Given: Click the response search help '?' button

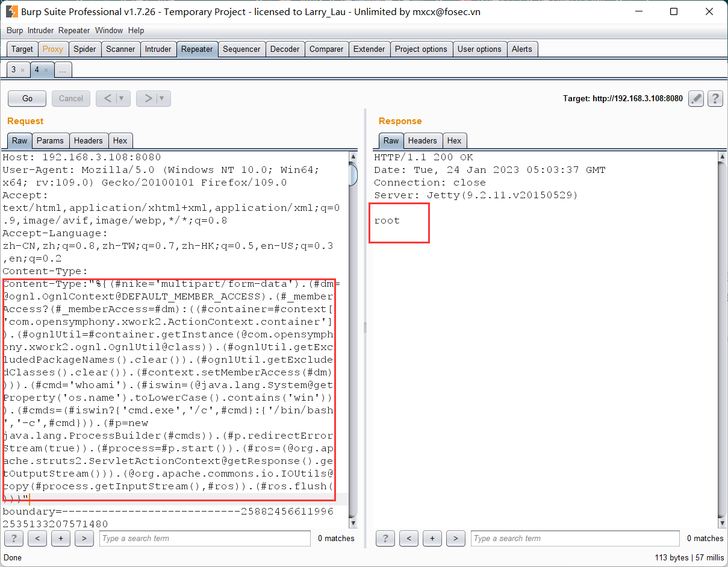Looking at the screenshot, I should pos(385,538).
